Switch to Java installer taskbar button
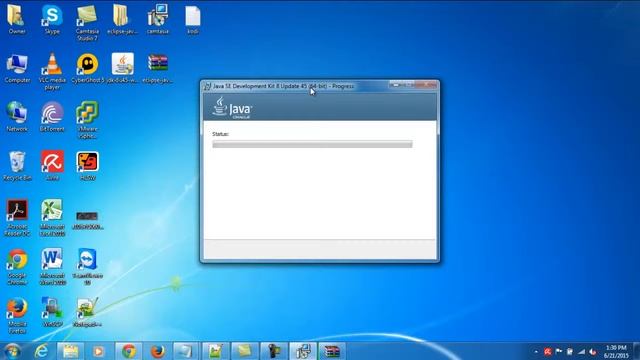Screen dimensions: 640x360 click(303, 351)
